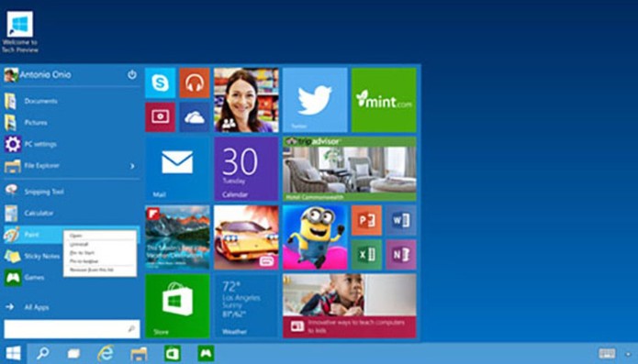Open the Weather tile showing 72°
The width and height of the screenshot is (638, 364).
point(246,306)
